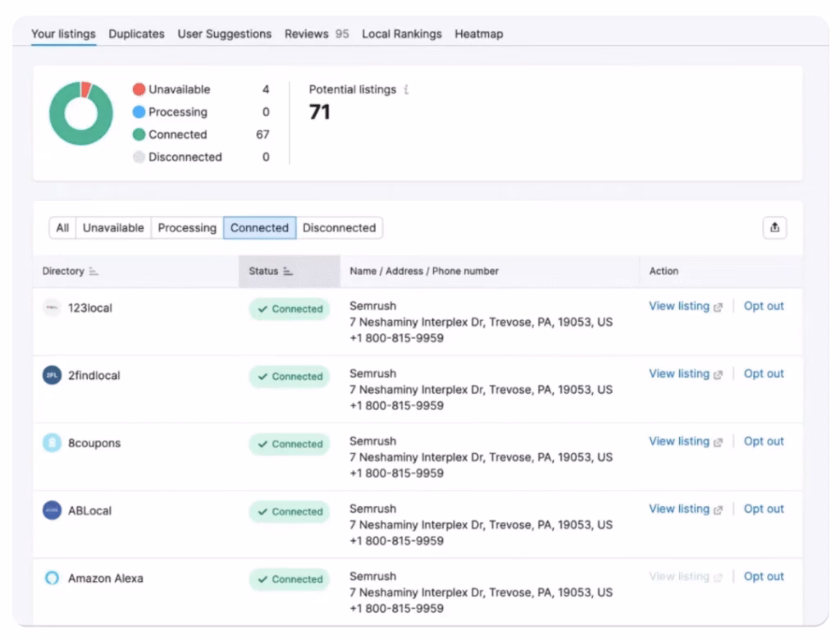Switch to the Heatmap tab
This screenshot has height=640, width=840.
pyautogui.click(x=479, y=34)
